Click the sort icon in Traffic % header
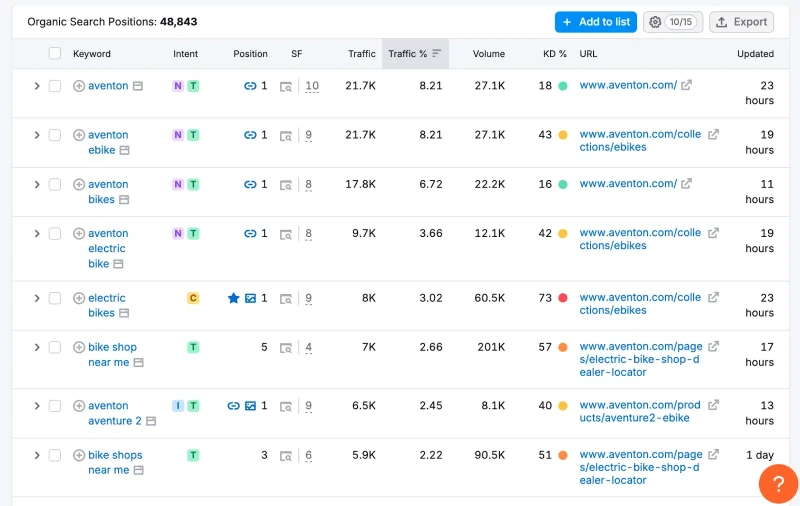This screenshot has width=800, height=506. click(x=436, y=54)
